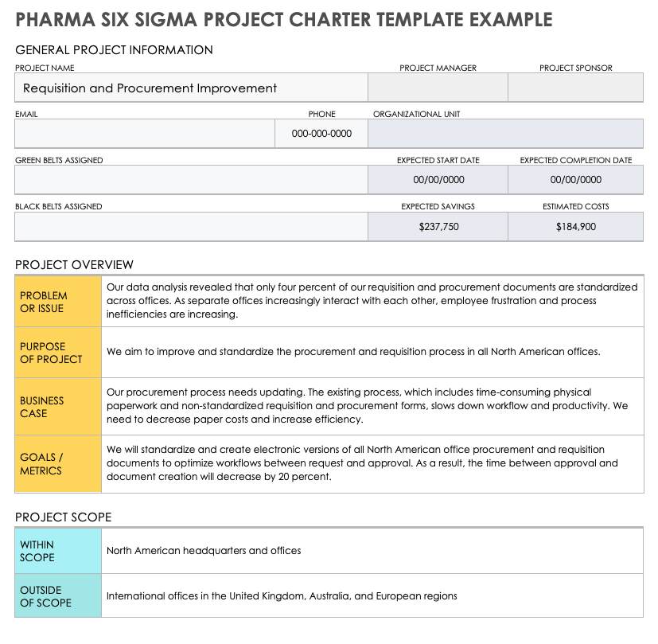Click the Project Sponsor input cell
Screen dimensions: 658x644
575,88
